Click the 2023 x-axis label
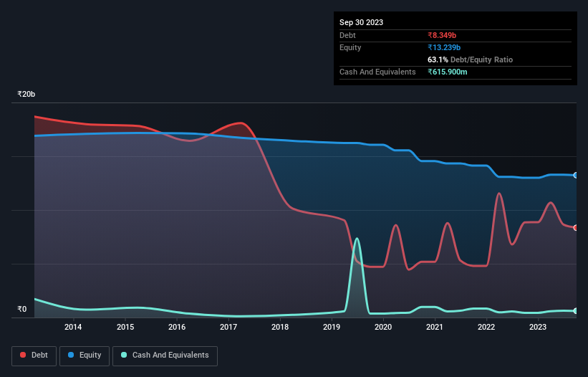 coord(538,327)
